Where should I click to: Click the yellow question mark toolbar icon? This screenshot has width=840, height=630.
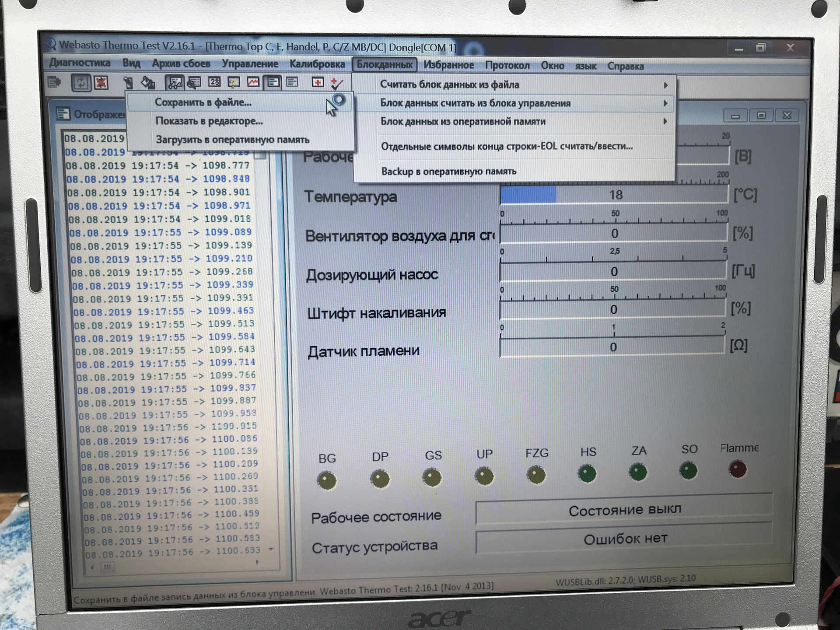click(x=234, y=82)
